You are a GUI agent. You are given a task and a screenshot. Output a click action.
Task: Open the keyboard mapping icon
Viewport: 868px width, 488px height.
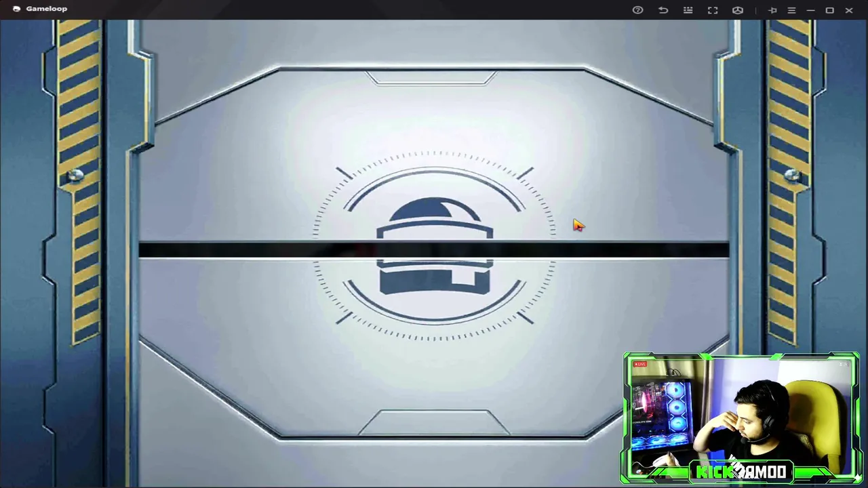(x=688, y=10)
